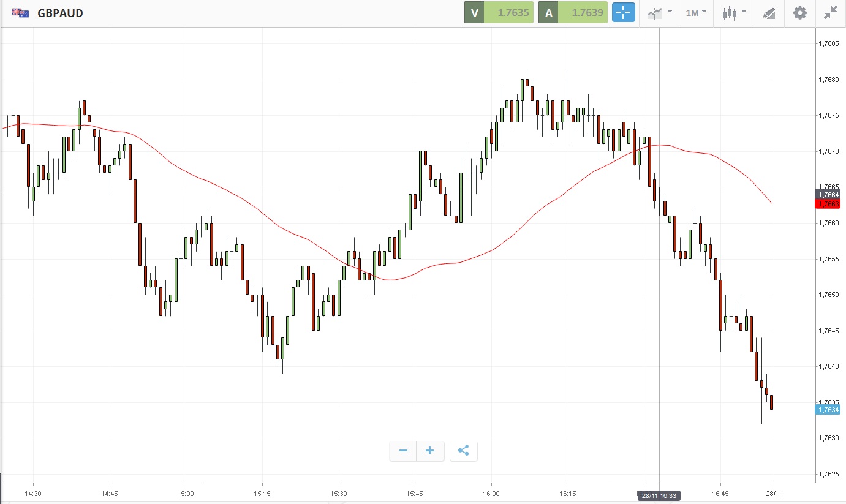Click the red moving average price tag 1,7663
This screenshot has height=504, width=846.
[827, 203]
